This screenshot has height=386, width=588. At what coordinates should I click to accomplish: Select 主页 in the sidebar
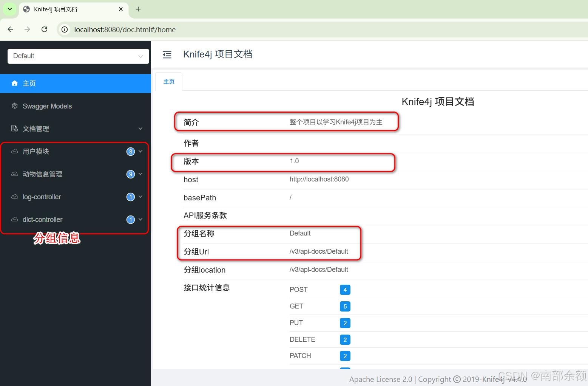[x=76, y=84]
